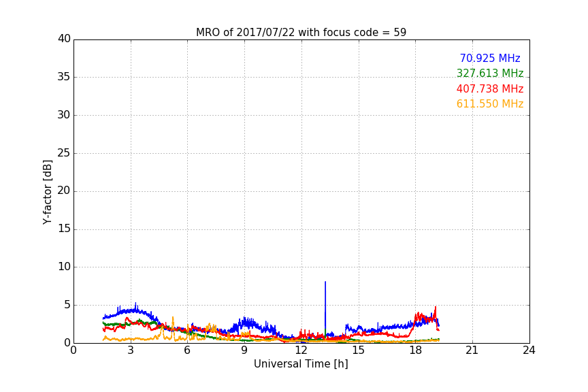588x392 pixels.
Task: Select the green '327.613 MHz' legend label
Action: [x=490, y=73]
